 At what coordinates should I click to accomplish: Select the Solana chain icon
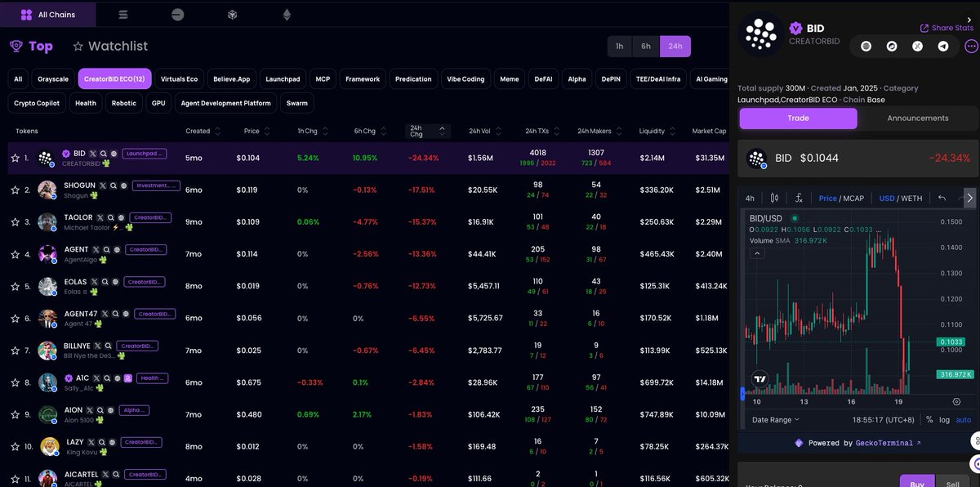pos(123,15)
